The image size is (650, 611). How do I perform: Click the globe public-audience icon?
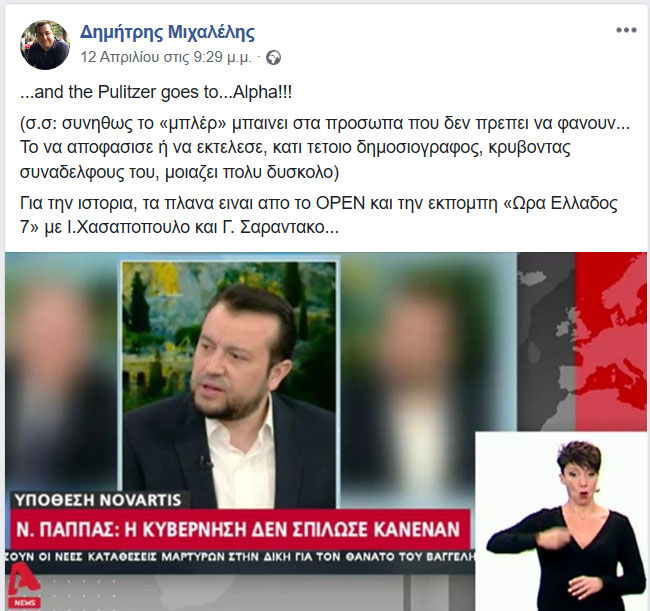pos(273,57)
